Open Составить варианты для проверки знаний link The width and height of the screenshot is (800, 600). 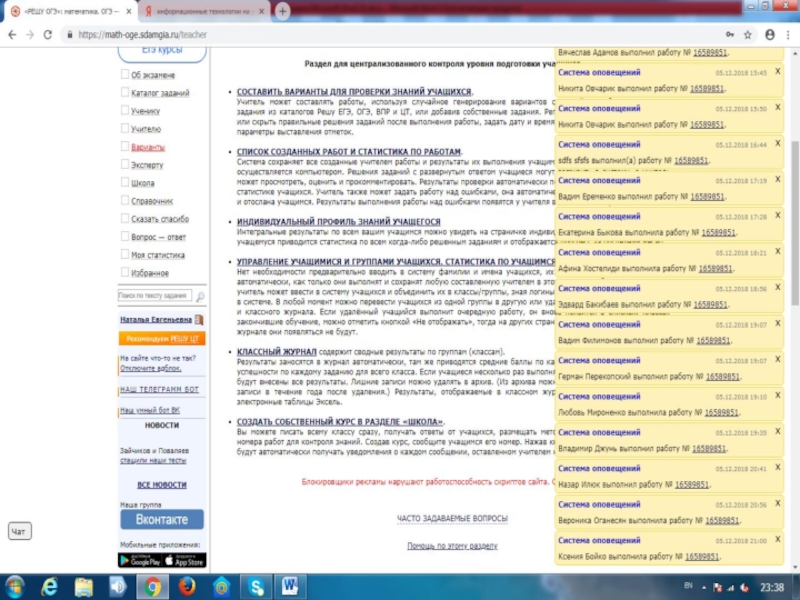tap(354, 92)
